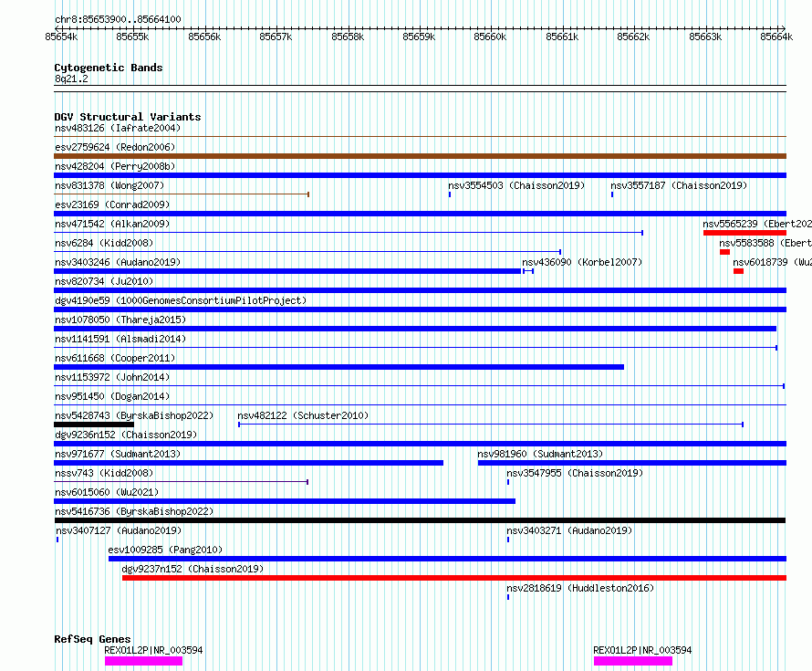
Task: Click nsv6284 (Kidd2008) variant label
Action: pos(104,243)
